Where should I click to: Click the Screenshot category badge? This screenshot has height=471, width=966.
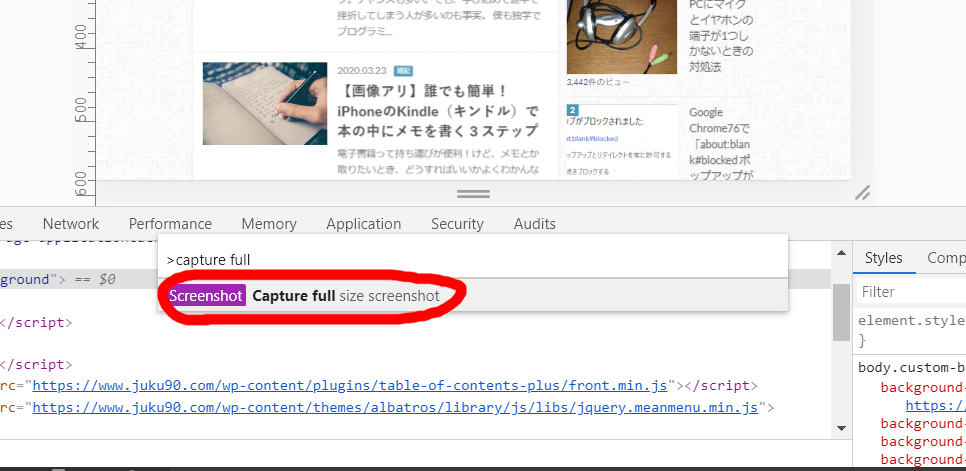click(x=206, y=296)
